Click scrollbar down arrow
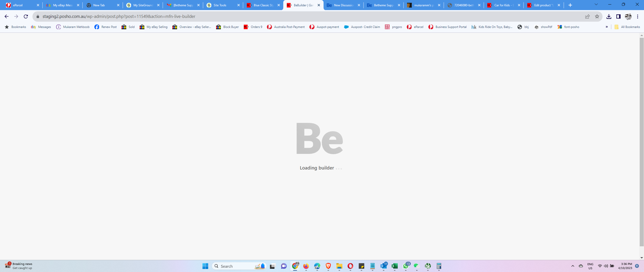Image resolution: width=644 pixels, height=272 pixels. [641, 258]
